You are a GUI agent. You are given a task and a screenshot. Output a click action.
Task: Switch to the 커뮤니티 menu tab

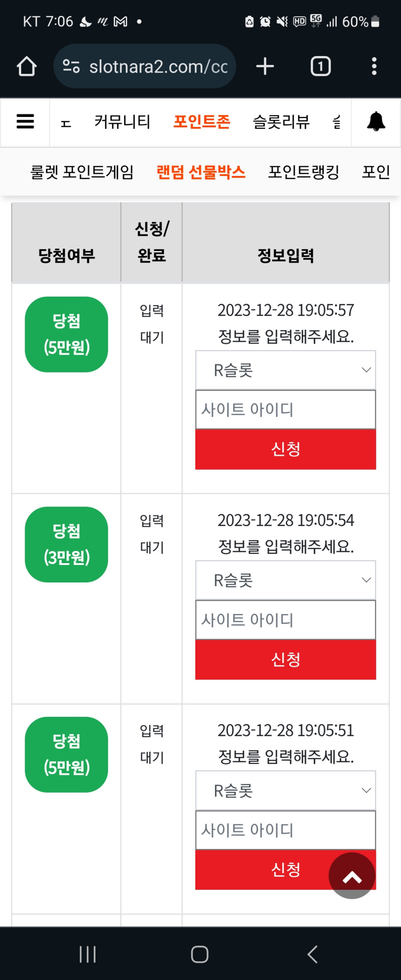click(122, 122)
